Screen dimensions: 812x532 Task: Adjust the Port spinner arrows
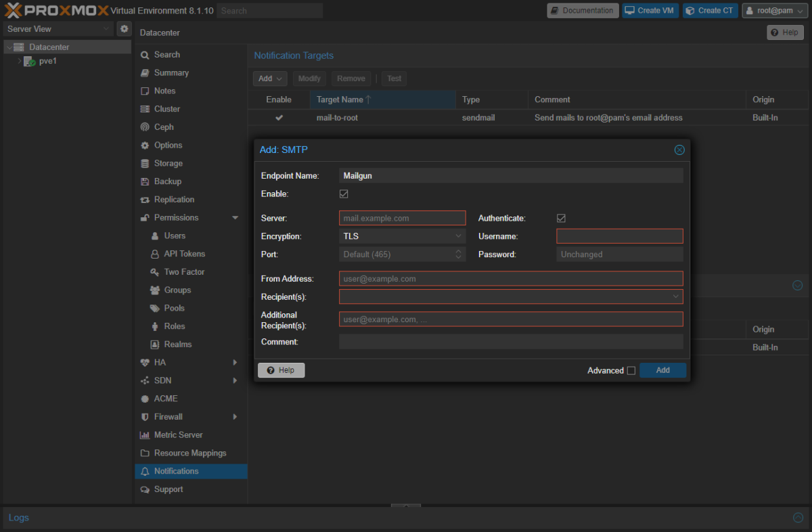(x=459, y=254)
